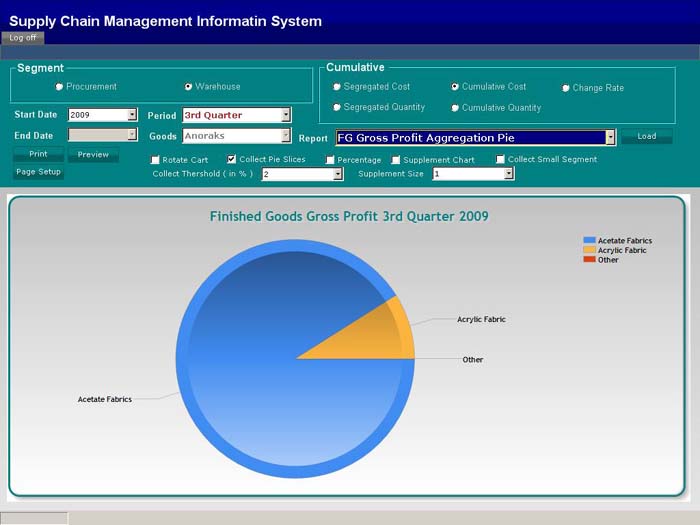Pick Segregated Quantity option
700x525 pixels.
point(337,107)
